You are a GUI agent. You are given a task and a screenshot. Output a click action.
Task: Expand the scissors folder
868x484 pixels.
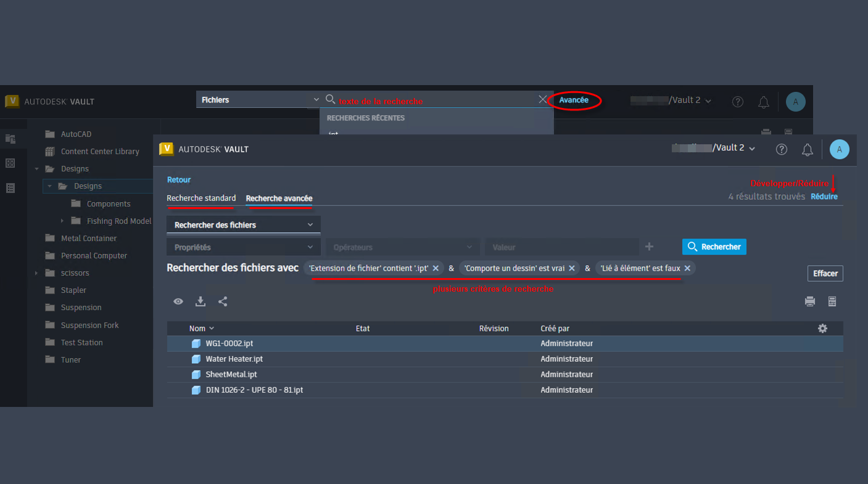click(36, 273)
